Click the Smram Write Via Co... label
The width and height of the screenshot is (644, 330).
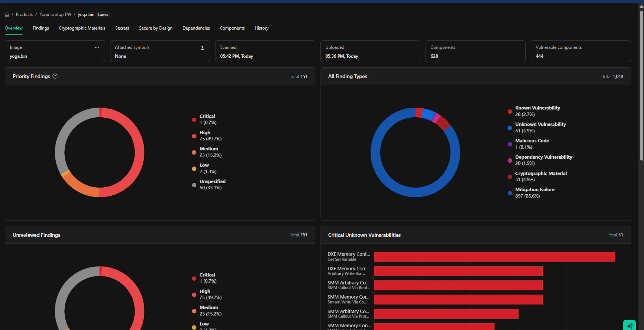pos(347,302)
